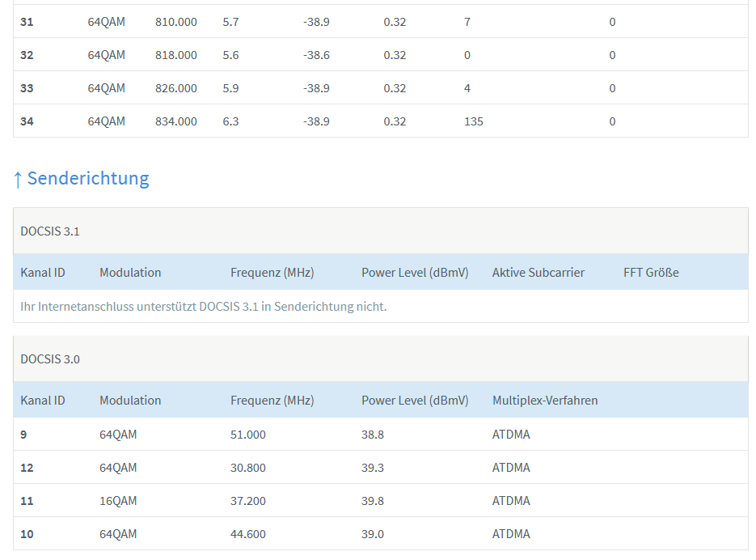Click the 818.000 frequency value
This screenshot has width=756, height=560.
(175, 55)
